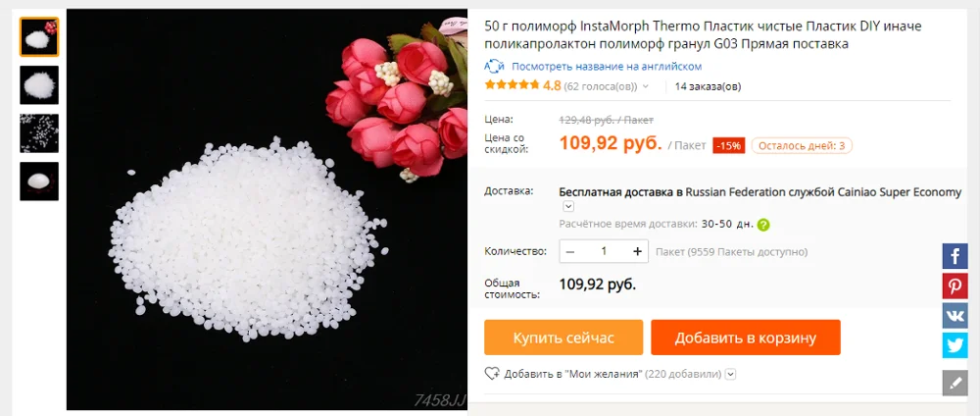
Task: Click the wishlist heart icon
Action: click(x=492, y=374)
